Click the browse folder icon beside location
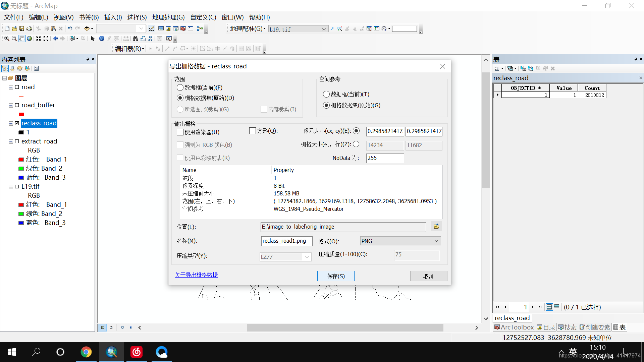Image resolution: width=644 pixels, height=362 pixels. pyautogui.click(x=436, y=227)
